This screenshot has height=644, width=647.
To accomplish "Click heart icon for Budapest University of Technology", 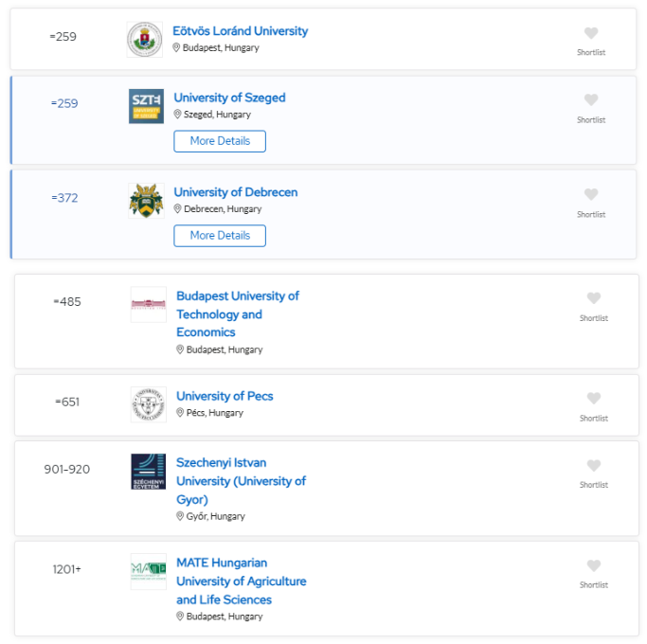I will pyautogui.click(x=593, y=298).
